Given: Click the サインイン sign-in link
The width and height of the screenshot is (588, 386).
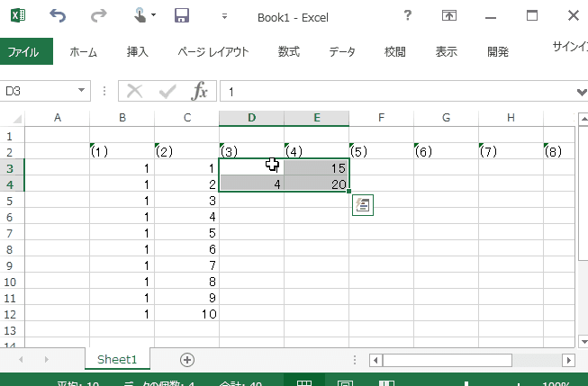Looking at the screenshot, I should 570,47.
